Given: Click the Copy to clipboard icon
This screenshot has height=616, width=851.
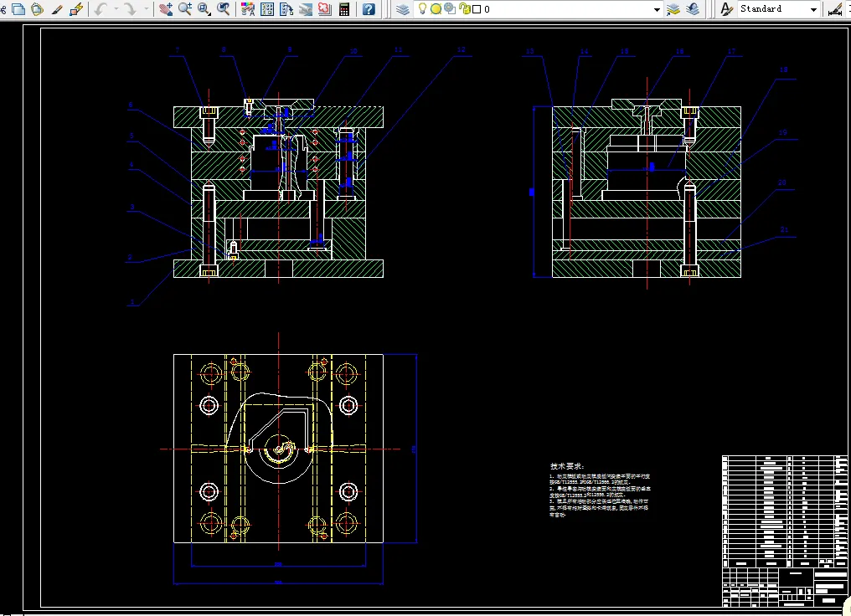Looking at the screenshot, I should pyautogui.click(x=18, y=8).
